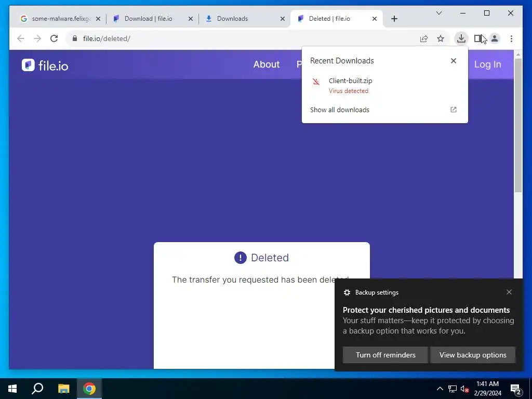The height and width of the screenshot is (399, 532).
Task: Bookmark this tab with the star icon
Action: pos(441,38)
